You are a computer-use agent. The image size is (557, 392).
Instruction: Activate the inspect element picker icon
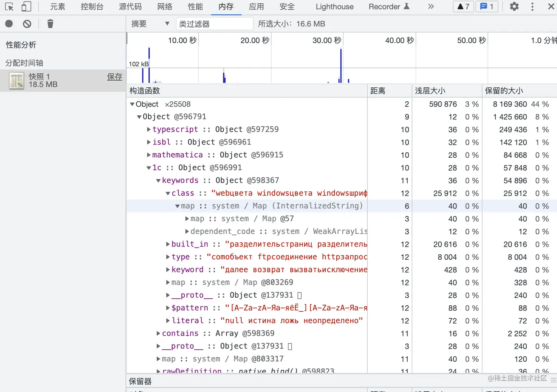click(x=9, y=7)
